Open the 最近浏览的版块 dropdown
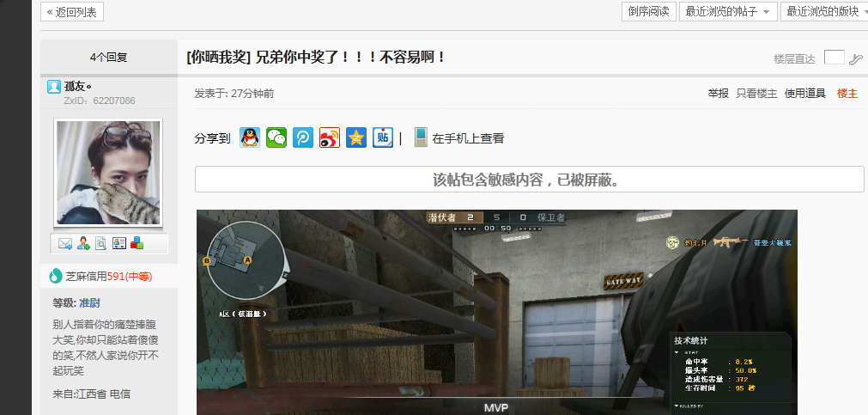This screenshot has height=415, width=868. 824,12
